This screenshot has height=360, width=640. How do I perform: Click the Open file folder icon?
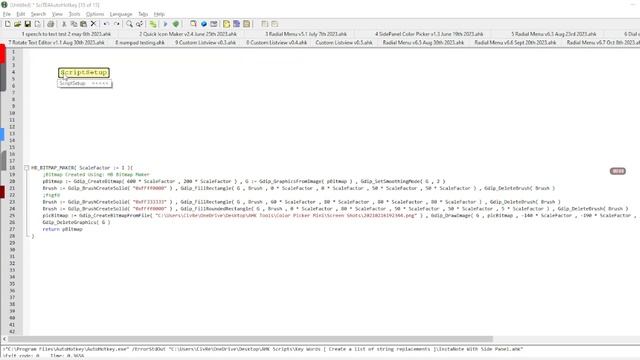(x=18, y=24)
